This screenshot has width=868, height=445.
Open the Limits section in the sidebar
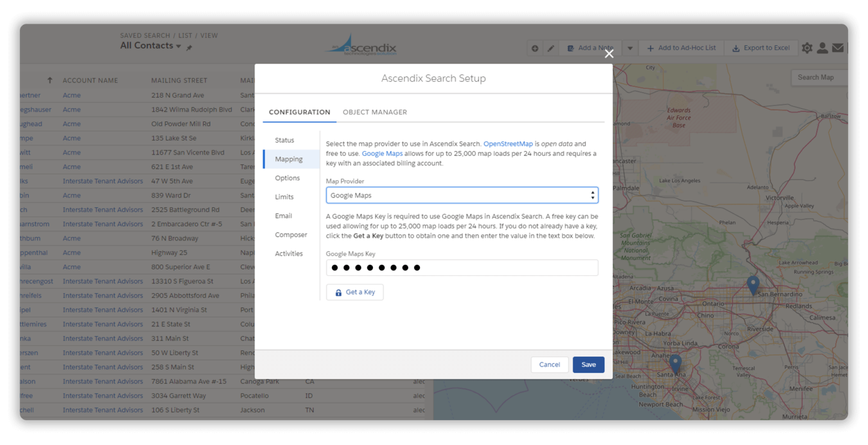coord(284,197)
